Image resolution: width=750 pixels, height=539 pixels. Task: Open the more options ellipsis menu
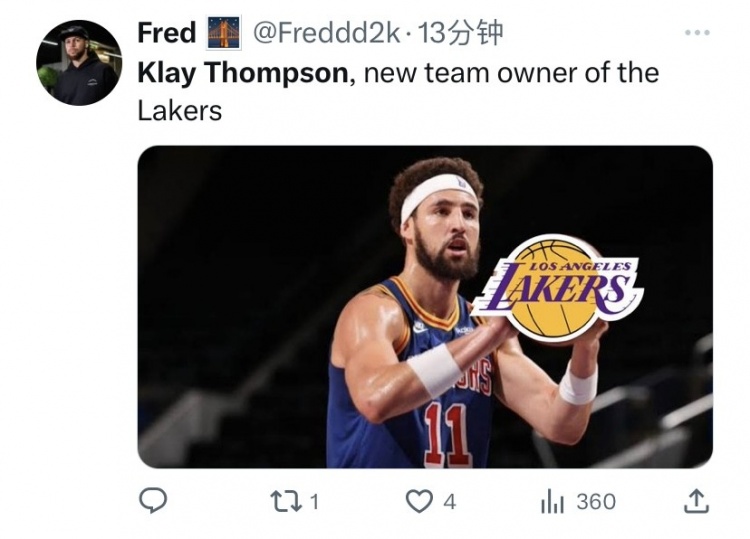click(x=696, y=33)
